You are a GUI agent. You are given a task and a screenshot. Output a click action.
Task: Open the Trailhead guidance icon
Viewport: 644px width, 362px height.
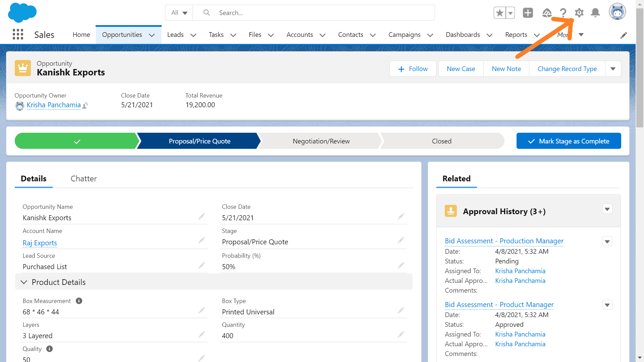click(547, 13)
